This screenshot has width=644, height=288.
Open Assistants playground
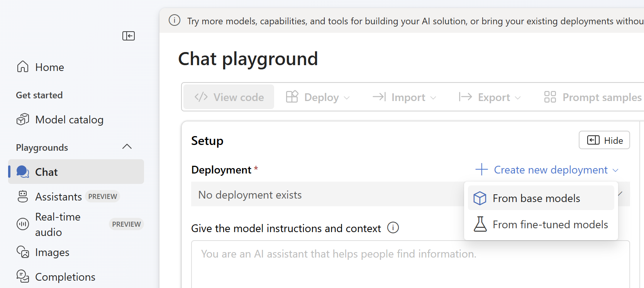76,197
